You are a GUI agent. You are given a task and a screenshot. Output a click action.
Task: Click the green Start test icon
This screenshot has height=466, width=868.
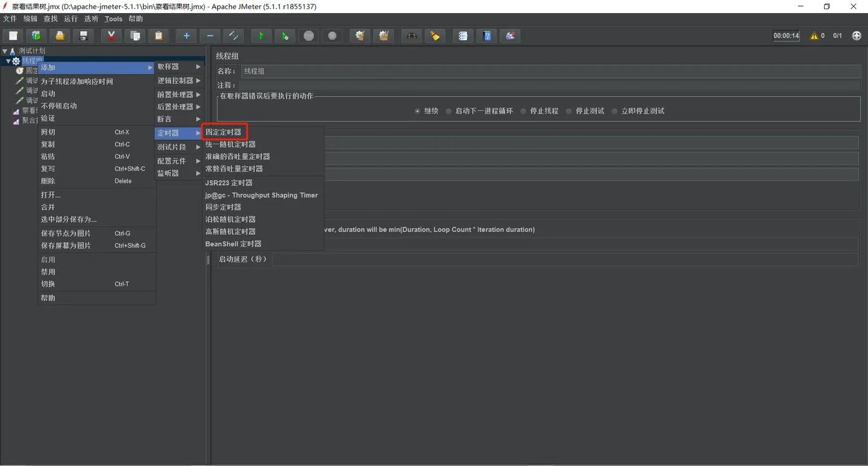(x=261, y=36)
